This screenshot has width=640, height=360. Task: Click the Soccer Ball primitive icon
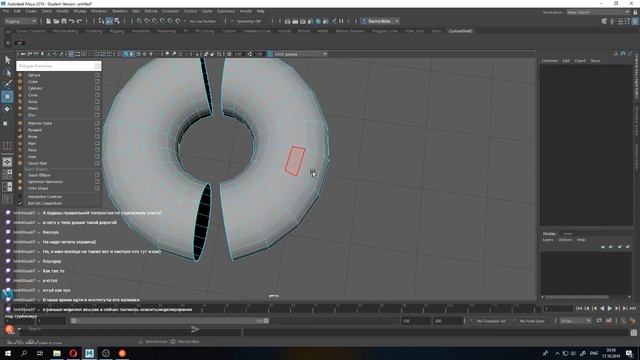[x=20, y=163]
